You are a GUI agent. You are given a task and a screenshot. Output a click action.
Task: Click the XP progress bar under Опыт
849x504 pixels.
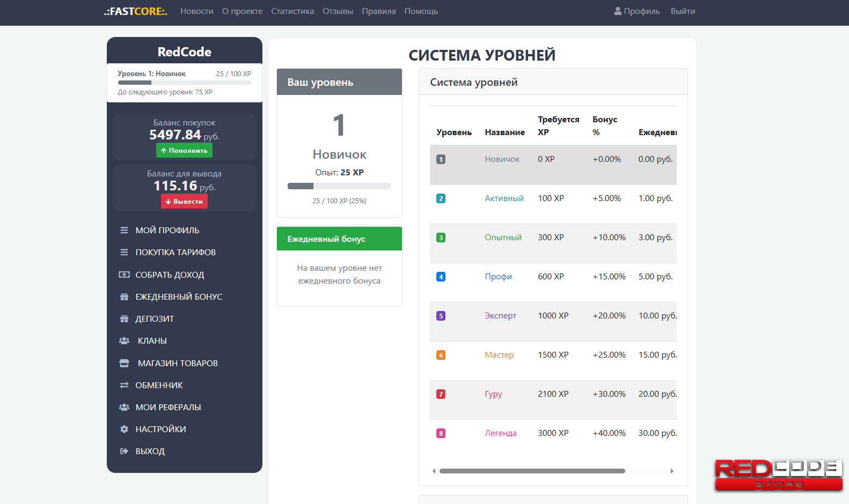(x=339, y=186)
